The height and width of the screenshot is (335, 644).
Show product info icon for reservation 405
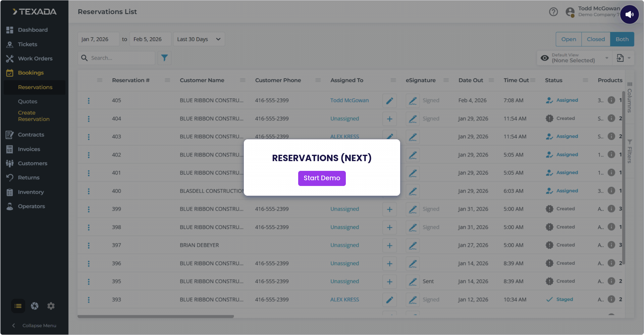point(611,100)
